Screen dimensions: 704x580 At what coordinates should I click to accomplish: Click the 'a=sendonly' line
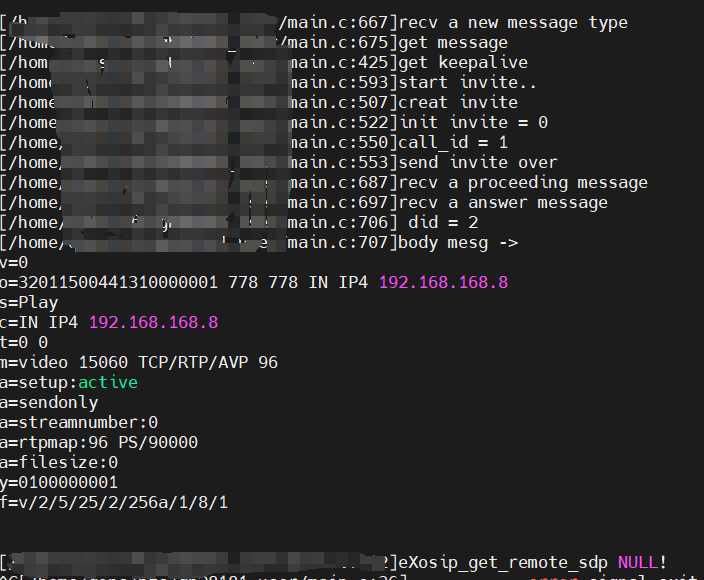coord(49,403)
